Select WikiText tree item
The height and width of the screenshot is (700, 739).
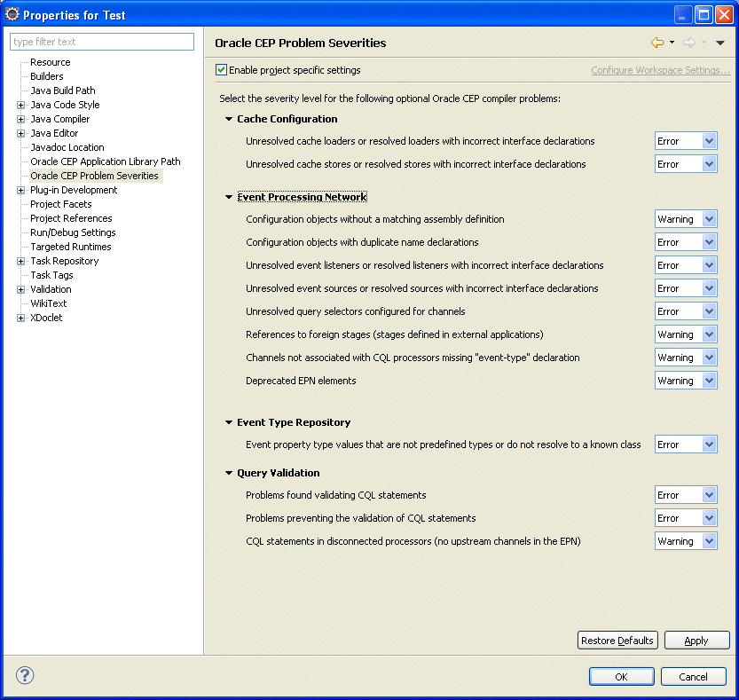pyautogui.click(x=49, y=303)
